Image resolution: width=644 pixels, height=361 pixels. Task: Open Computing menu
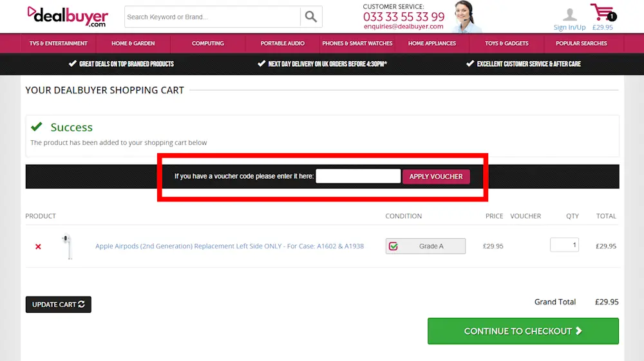point(208,44)
